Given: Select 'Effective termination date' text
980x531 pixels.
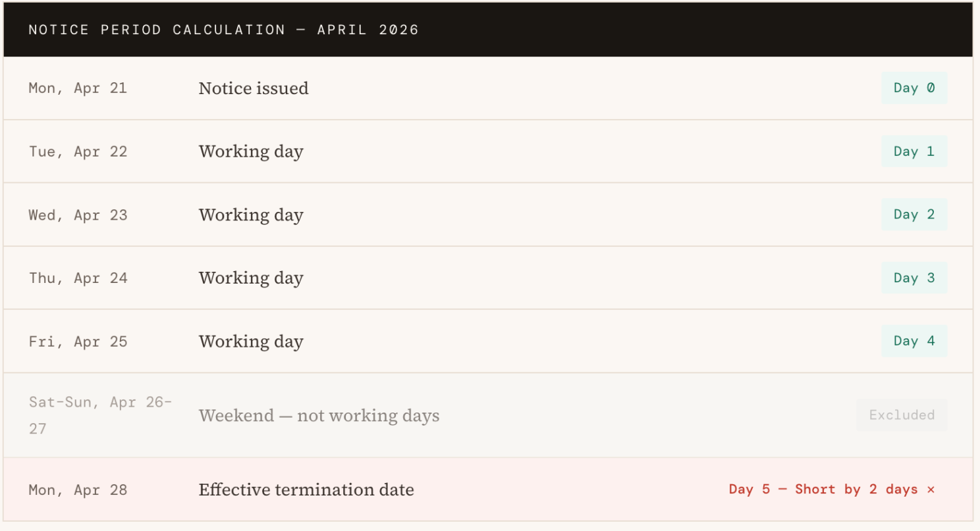Looking at the screenshot, I should [x=306, y=490].
